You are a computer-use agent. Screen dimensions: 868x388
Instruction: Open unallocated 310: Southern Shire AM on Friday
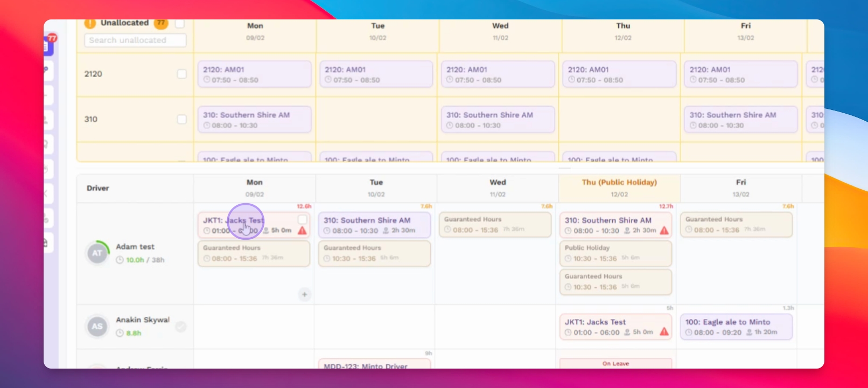coord(741,120)
